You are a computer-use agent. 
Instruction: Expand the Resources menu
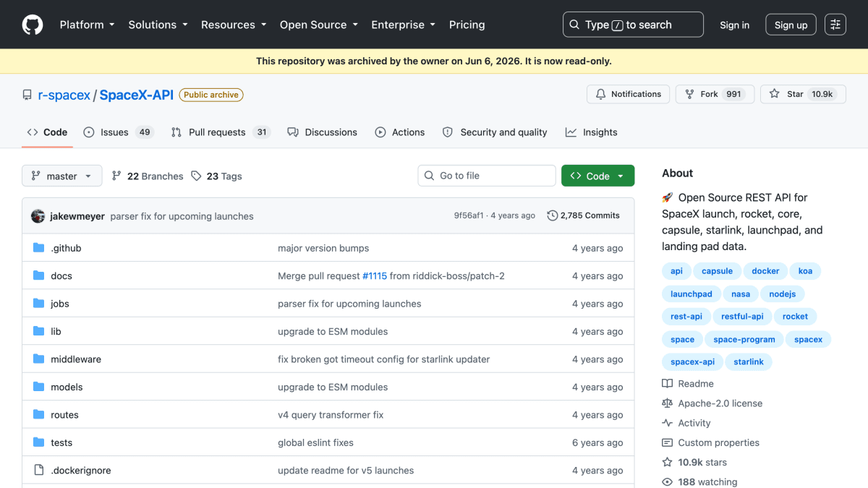pyautogui.click(x=234, y=25)
